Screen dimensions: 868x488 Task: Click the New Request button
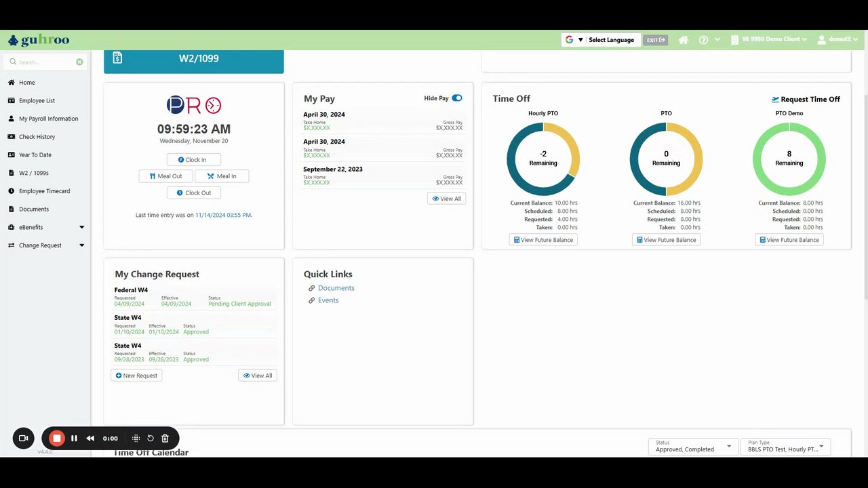(x=136, y=375)
